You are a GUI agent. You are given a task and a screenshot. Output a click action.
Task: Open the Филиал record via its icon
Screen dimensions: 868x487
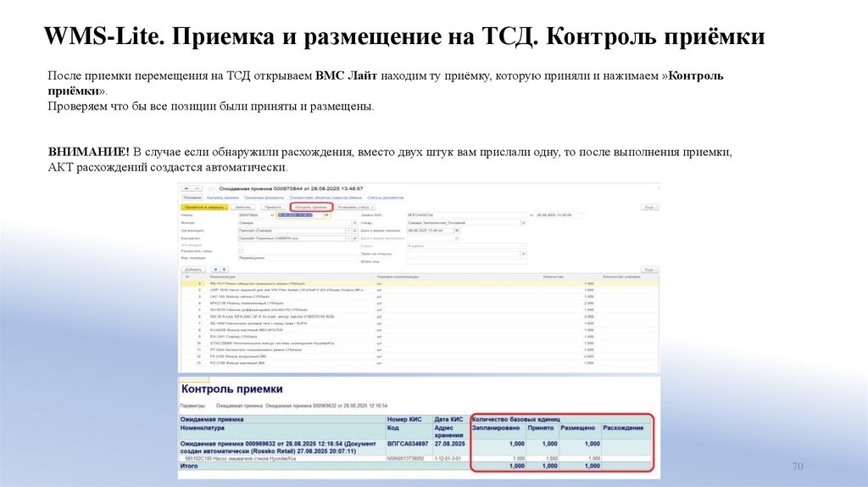point(355,223)
